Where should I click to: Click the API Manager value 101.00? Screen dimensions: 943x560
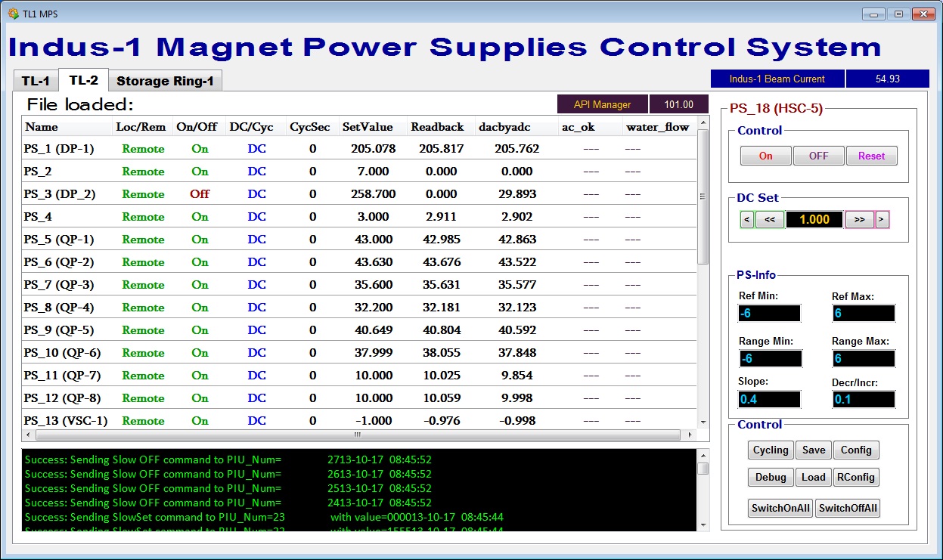point(679,104)
